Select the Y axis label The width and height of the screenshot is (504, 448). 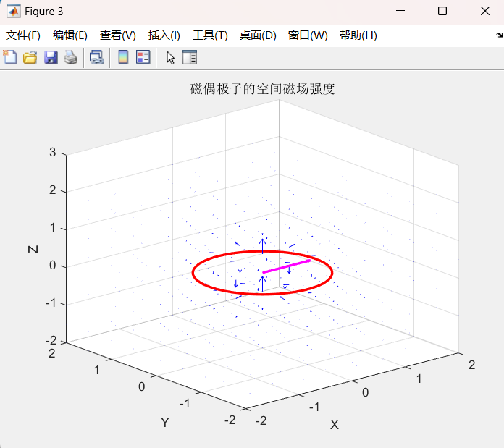[x=165, y=423]
